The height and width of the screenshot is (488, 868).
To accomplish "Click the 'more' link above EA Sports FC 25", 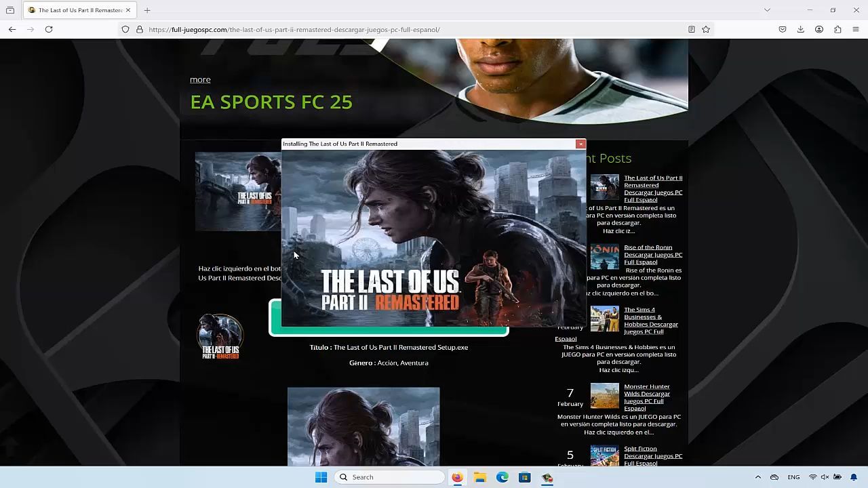I will pyautogui.click(x=200, y=79).
